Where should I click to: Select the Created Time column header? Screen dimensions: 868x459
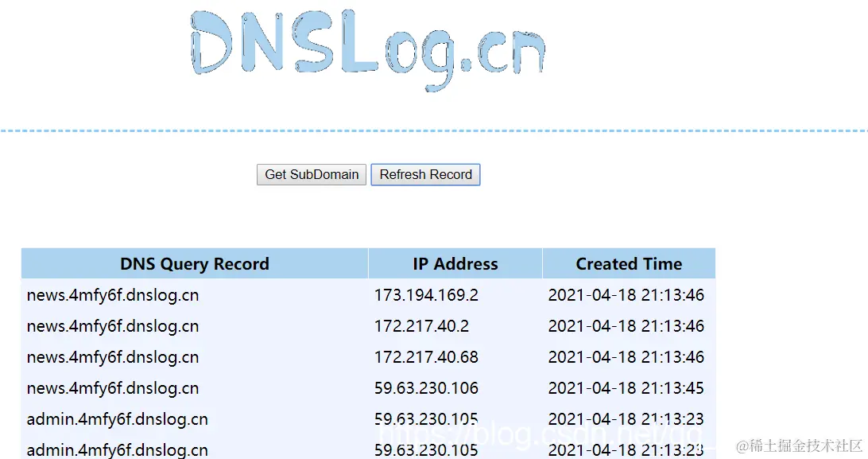629,263
